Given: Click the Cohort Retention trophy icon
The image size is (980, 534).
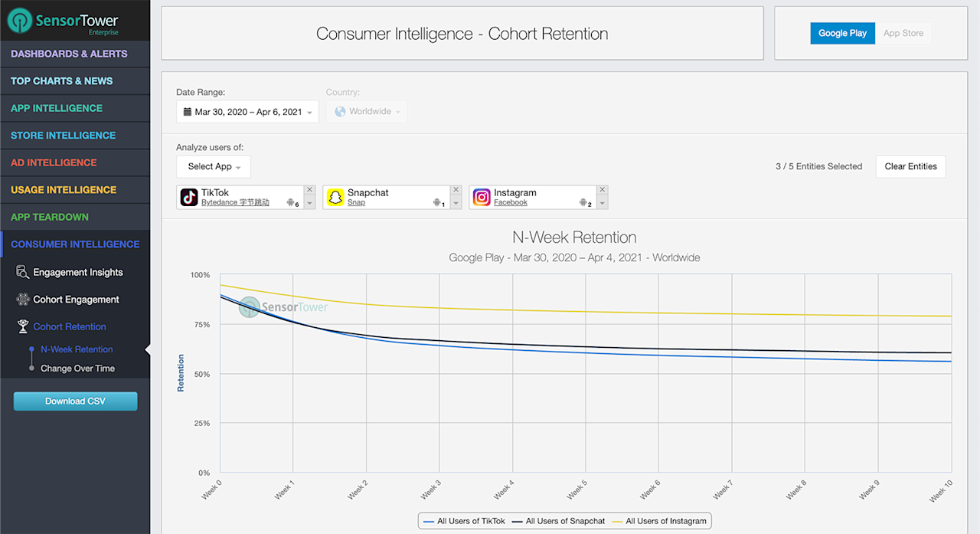Looking at the screenshot, I should [22, 326].
